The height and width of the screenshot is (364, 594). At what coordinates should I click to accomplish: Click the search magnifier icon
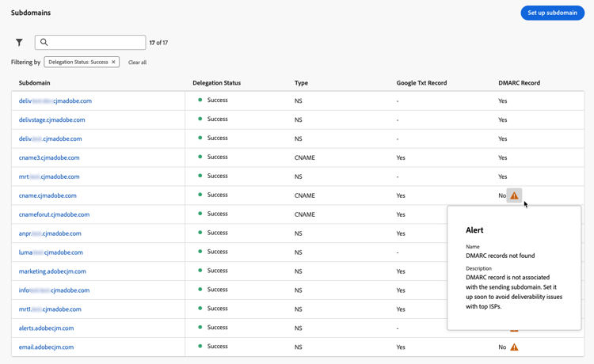point(44,43)
